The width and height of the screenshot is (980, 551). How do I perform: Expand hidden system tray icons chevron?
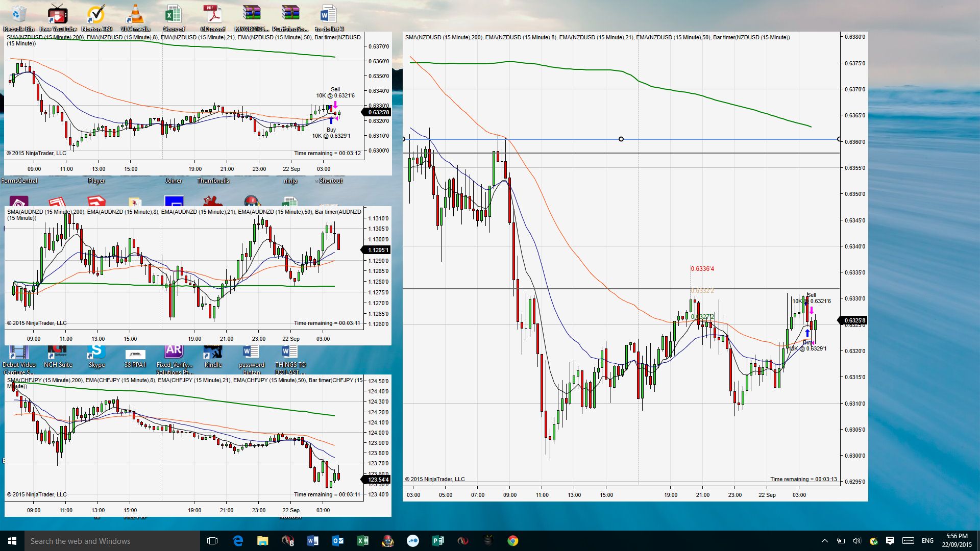824,541
